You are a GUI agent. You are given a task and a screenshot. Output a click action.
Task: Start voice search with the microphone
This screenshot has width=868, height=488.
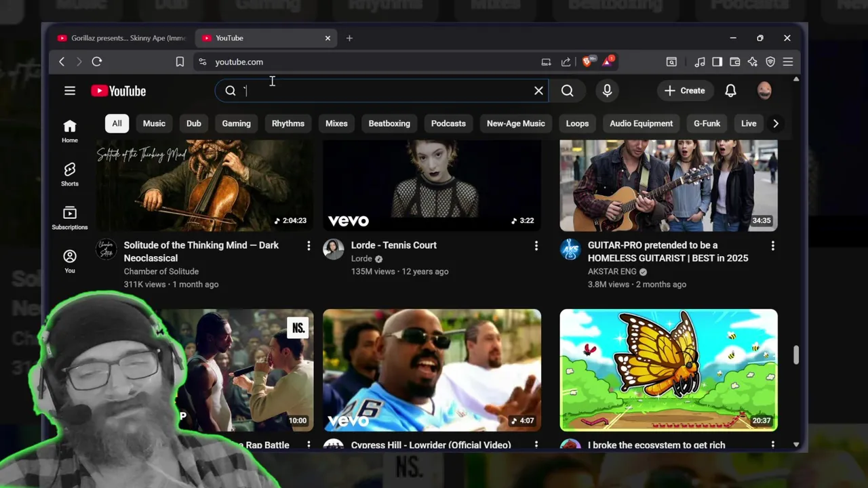click(x=607, y=90)
